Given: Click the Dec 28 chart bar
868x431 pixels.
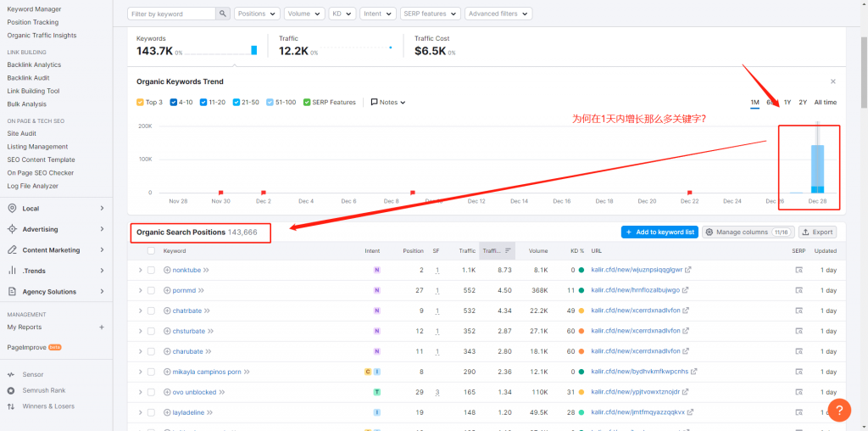Looking at the screenshot, I should pyautogui.click(x=817, y=168).
